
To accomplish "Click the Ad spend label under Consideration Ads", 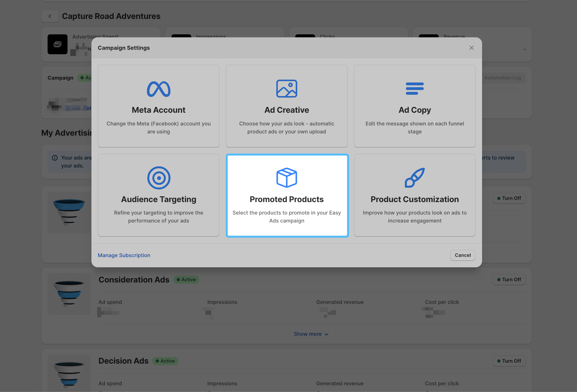I will [x=110, y=302].
